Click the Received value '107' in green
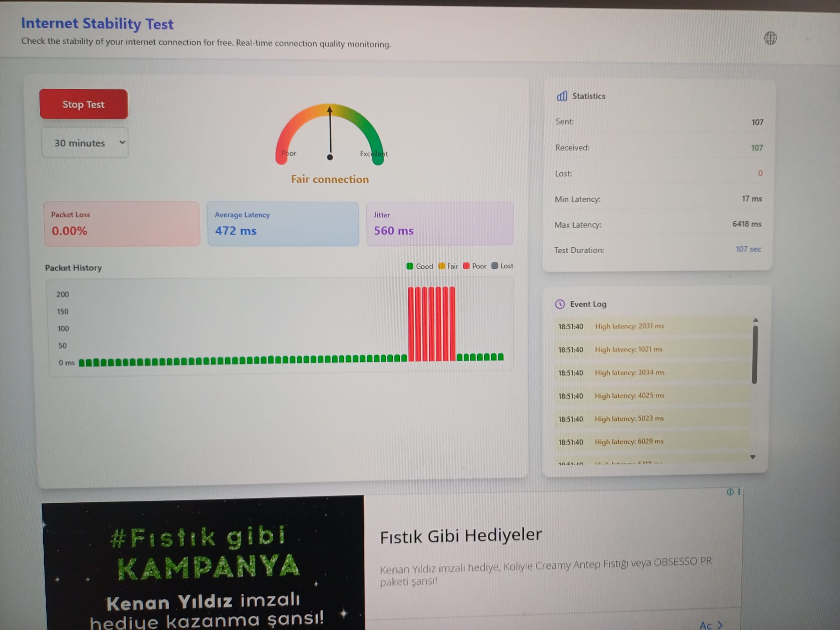The image size is (840, 630). (757, 148)
